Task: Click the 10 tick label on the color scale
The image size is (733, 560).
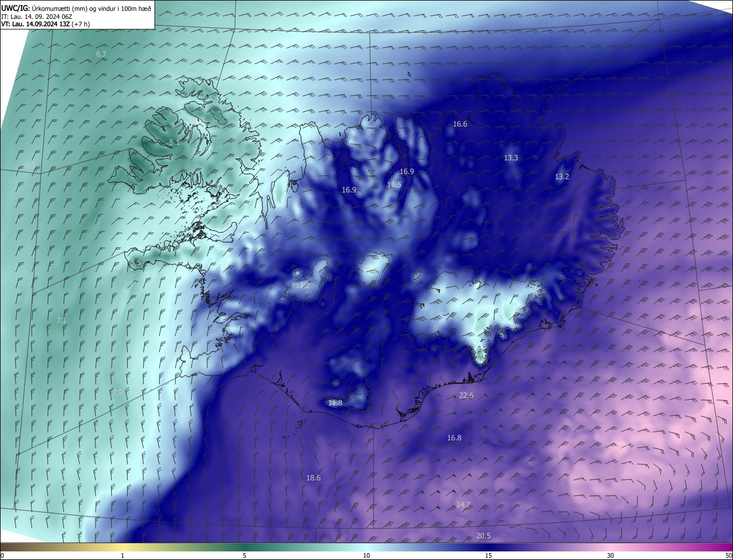Action: pyautogui.click(x=366, y=555)
